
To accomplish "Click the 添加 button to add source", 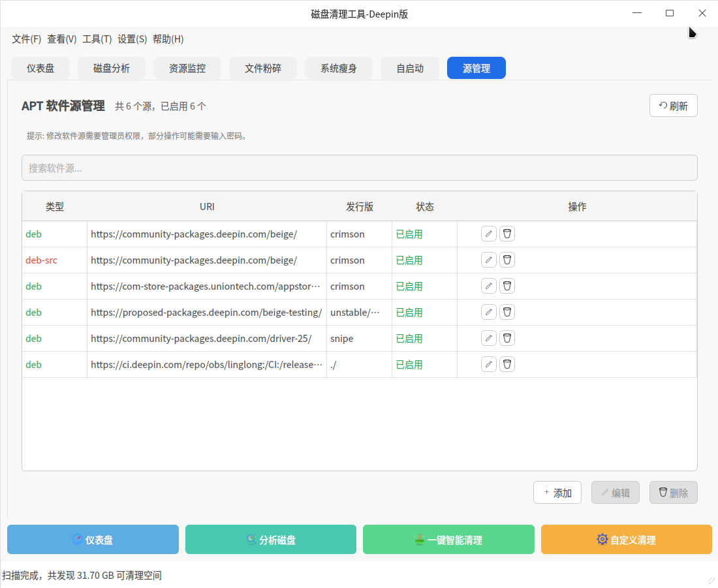I will coord(557,493).
